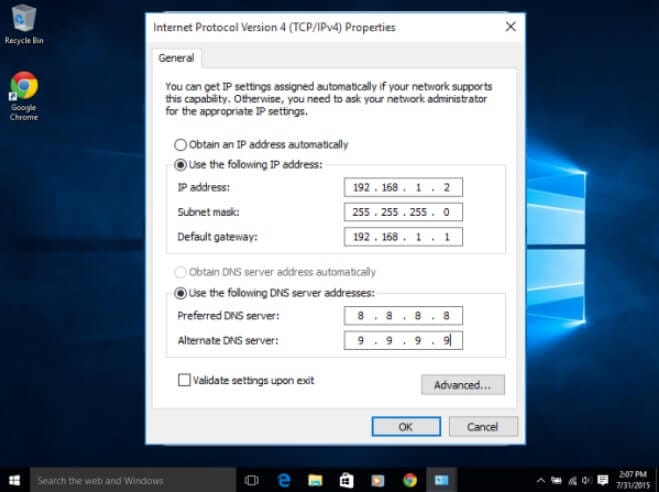This screenshot has width=659, height=492.
Task: Click the Preferred DNS server field
Action: point(403,316)
